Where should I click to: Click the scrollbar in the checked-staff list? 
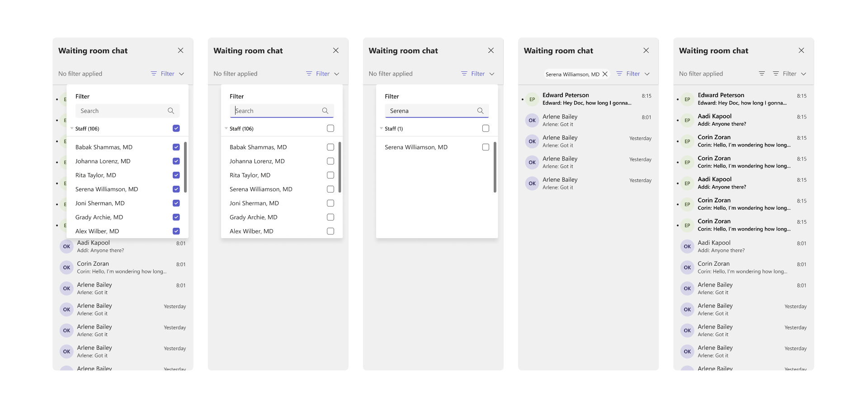point(185,167)
